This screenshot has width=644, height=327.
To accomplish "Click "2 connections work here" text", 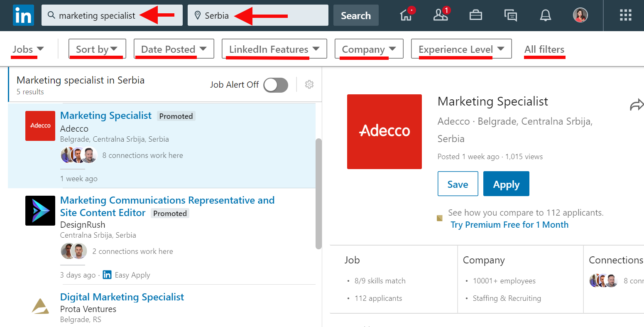I will click(x=133, y=251).
